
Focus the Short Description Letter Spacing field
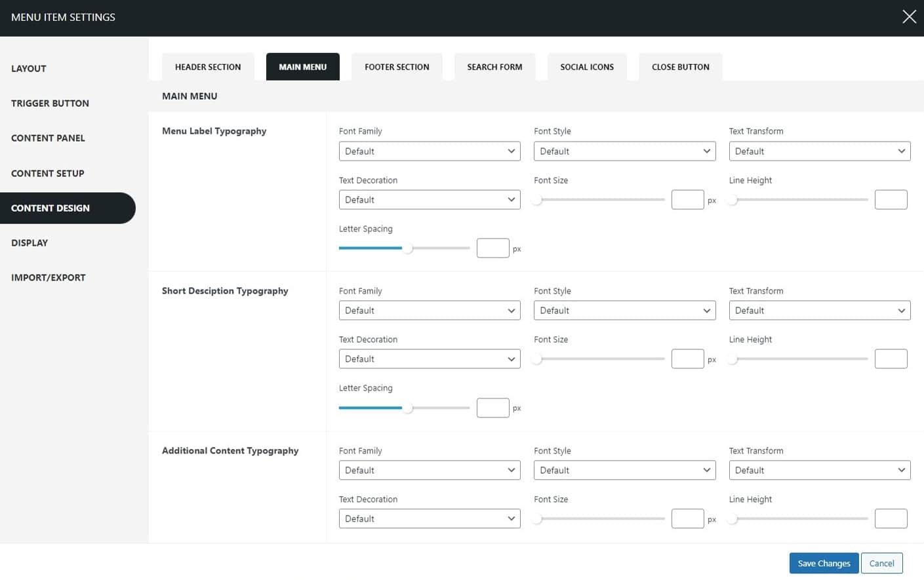click(x=492, y=408)
